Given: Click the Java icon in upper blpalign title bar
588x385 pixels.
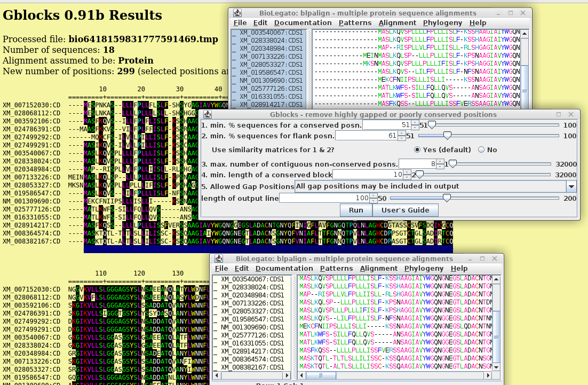Looking at the screenshot, I should tap(237, 13).
